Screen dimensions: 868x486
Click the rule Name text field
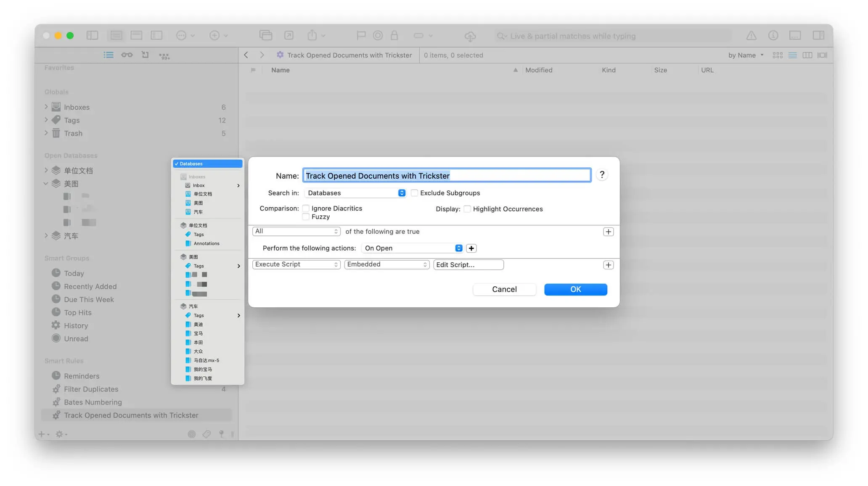[x=447, y=175]
